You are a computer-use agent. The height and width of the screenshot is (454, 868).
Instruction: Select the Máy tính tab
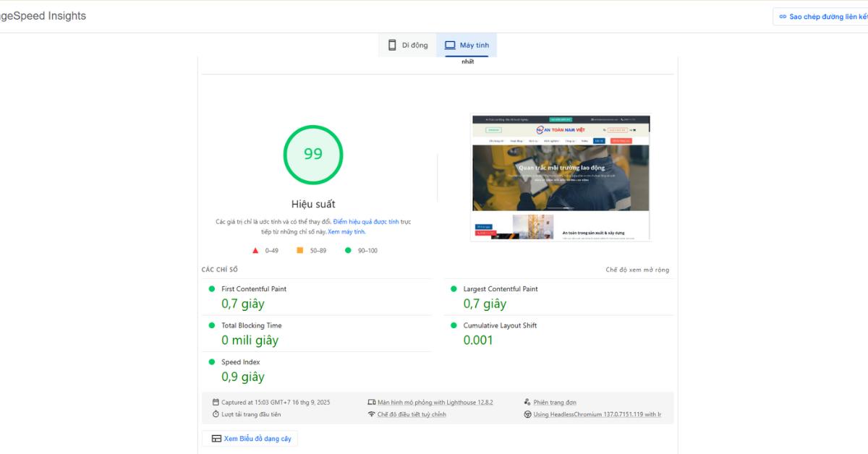467,45
